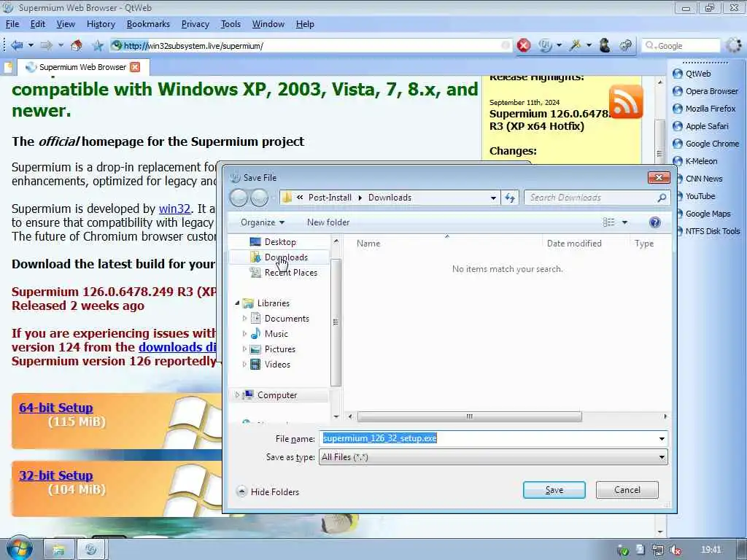Screen dimensions: 747x560
Task: Open Explorer from the taskbar
Action: 58,550
